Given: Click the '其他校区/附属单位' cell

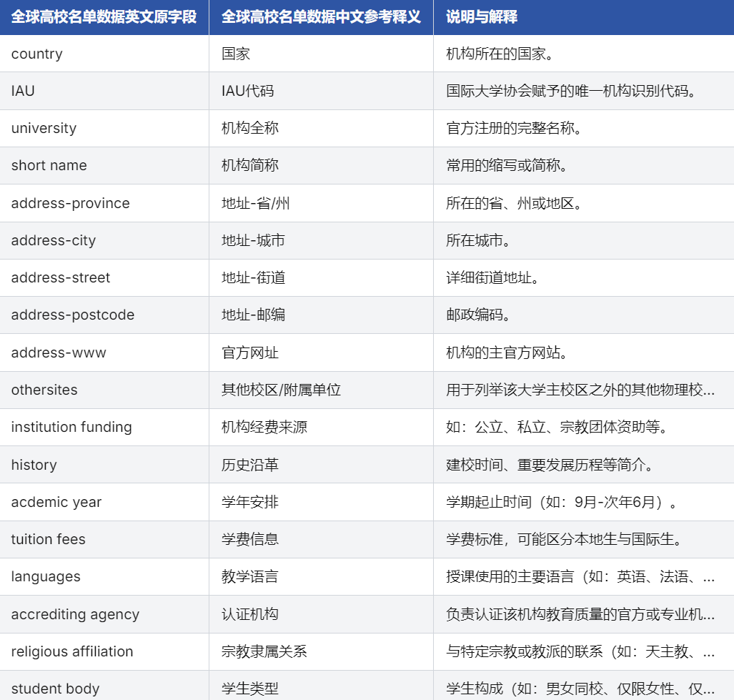Looking at the screenshot, I should (321, 390).
